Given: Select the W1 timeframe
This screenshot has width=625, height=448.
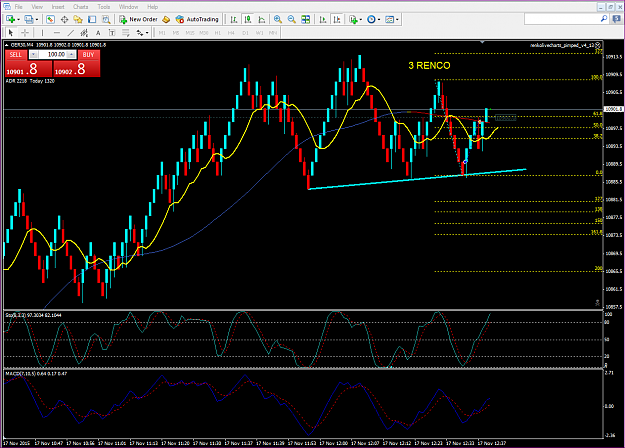Looking at the screenshot, I should pos(259,33).
